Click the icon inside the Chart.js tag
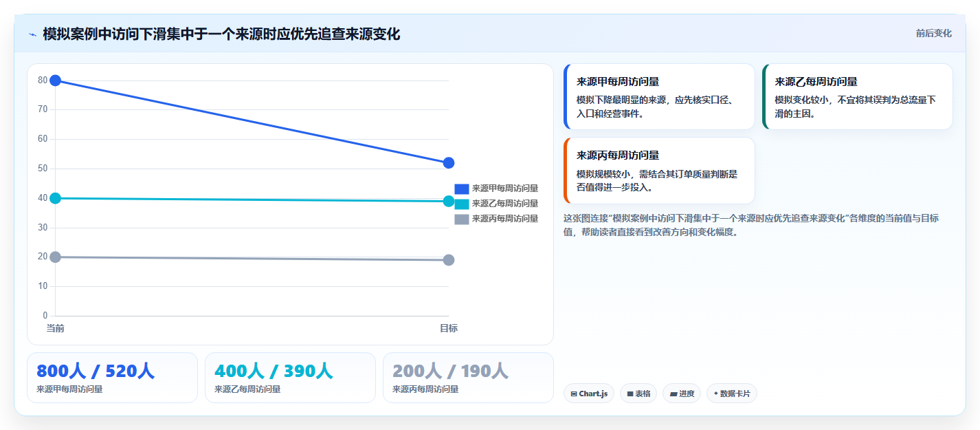The height and width of the screenshot is (430, 980). pos(574,394)
